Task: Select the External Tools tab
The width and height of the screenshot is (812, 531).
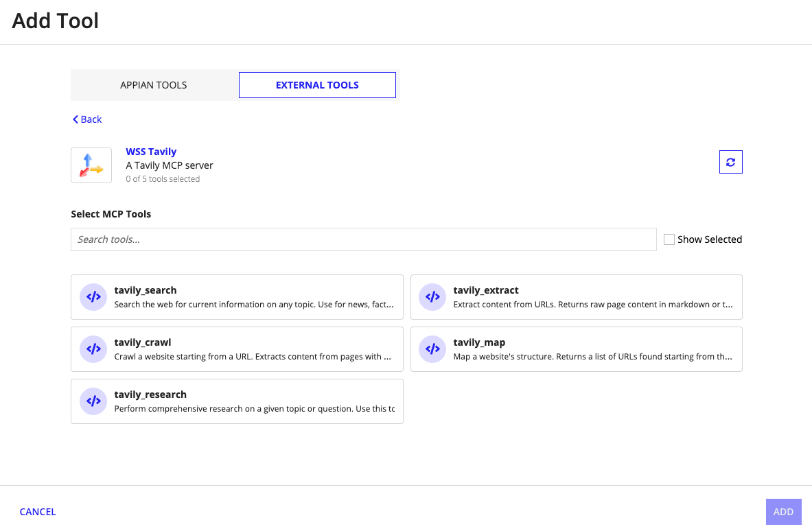Action: 317,85
